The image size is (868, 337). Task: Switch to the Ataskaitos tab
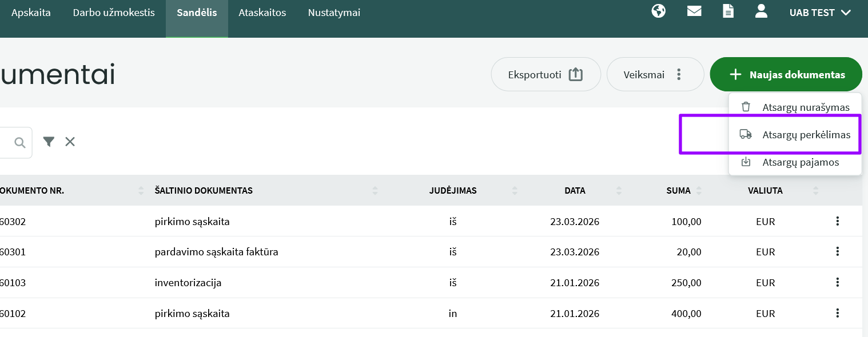click(x=262, y=13)
